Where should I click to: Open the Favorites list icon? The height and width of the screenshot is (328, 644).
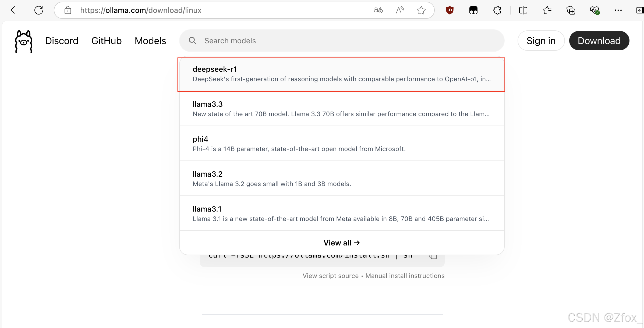click(x=547, y=10)
